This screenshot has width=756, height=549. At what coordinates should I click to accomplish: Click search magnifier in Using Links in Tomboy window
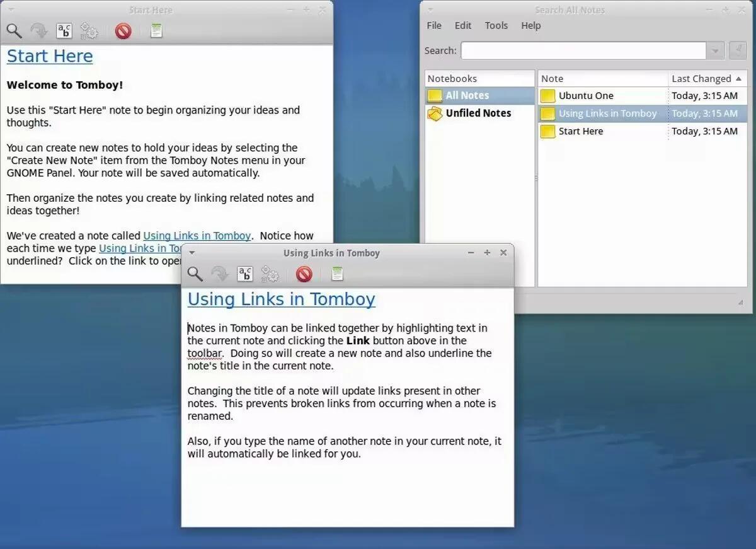point(195,274)
